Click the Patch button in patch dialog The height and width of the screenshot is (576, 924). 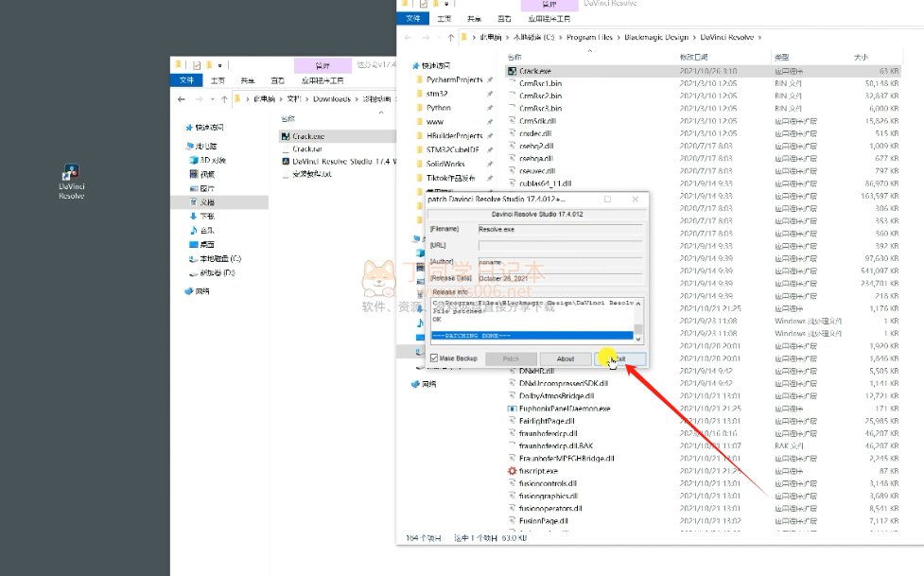511,358
